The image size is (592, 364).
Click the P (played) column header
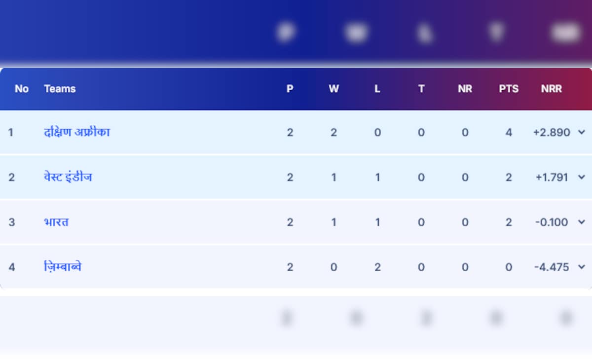[x=290, y=89]
